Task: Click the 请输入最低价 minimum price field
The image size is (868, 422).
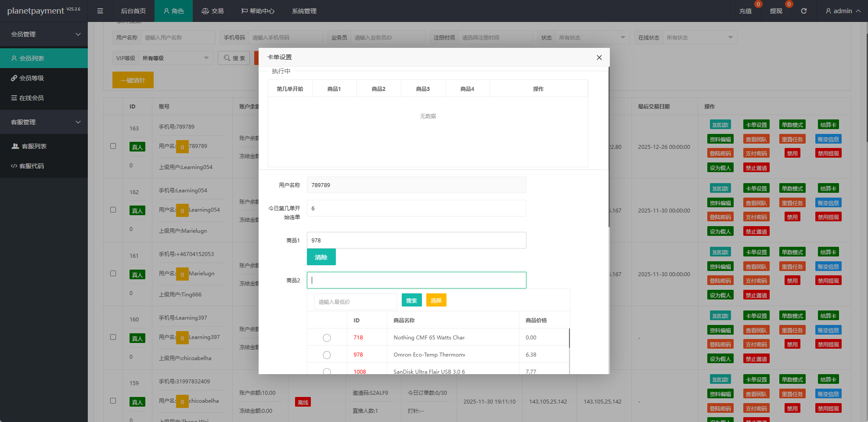Action: pyautogui.click(x=355, y=302)
